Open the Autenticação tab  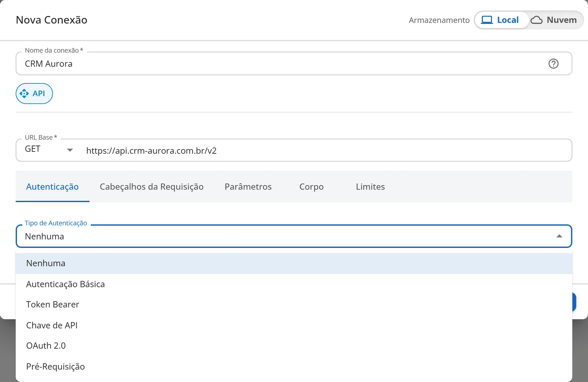point(52,187)
